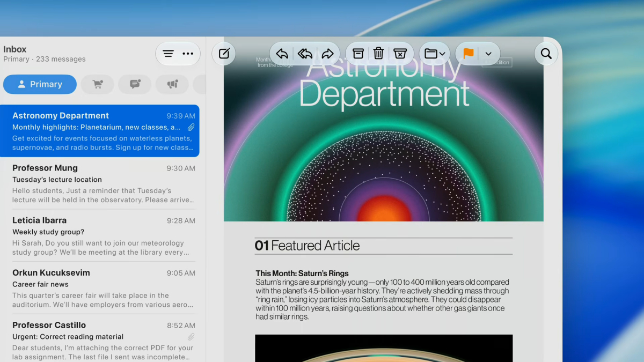This screenshot has width=644, height=362.
Task: Open the more options ellipsis menu
Action: pyautogui.click(x=188, y=54)
